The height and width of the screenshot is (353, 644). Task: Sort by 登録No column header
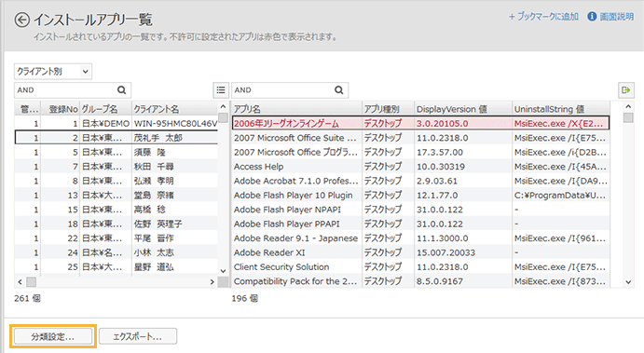tap(60, 109)
